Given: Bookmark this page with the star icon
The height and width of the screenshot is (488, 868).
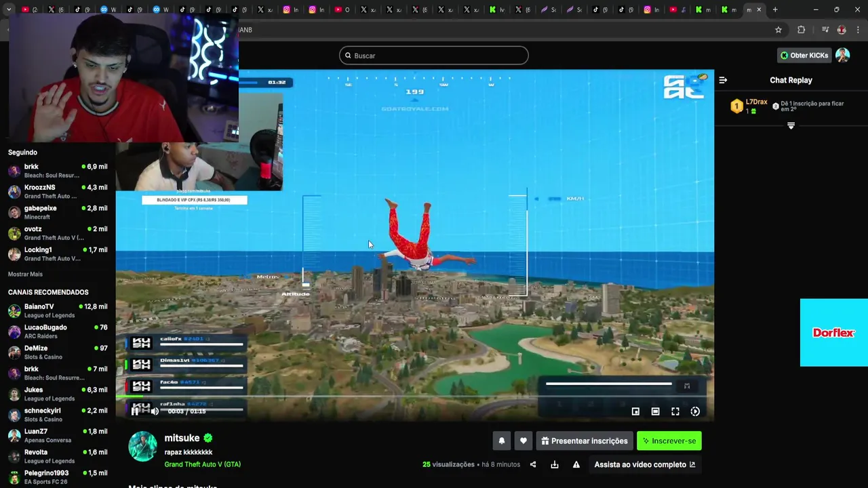Looking at the screenshot, I should [778, 30].
